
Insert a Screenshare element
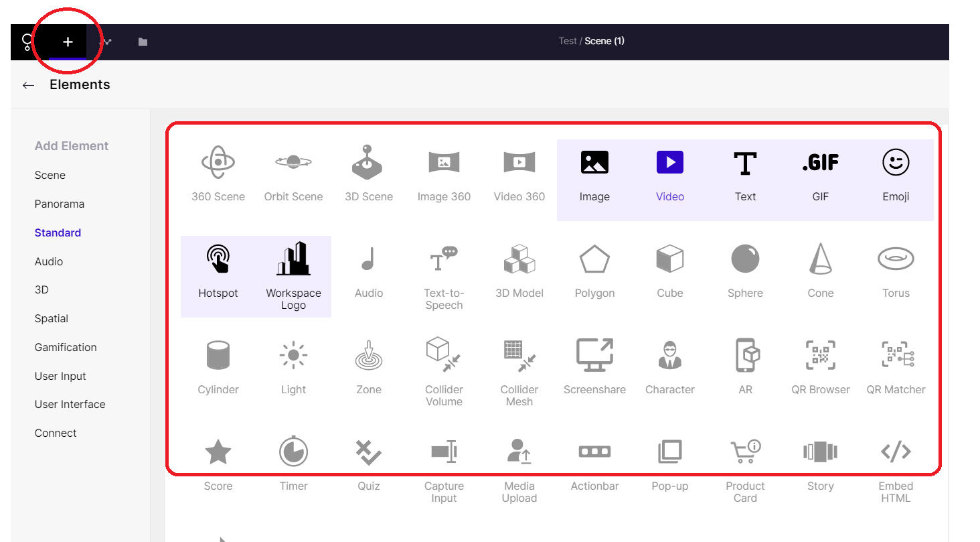pyautogui.click(x=594, y=356)
